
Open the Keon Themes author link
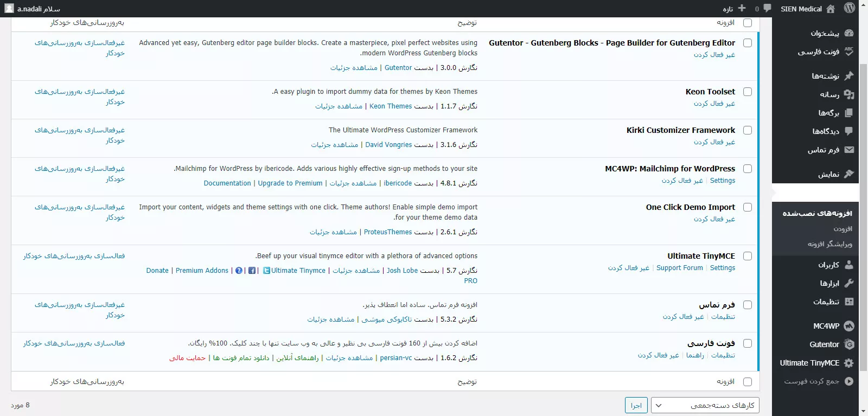391,106
